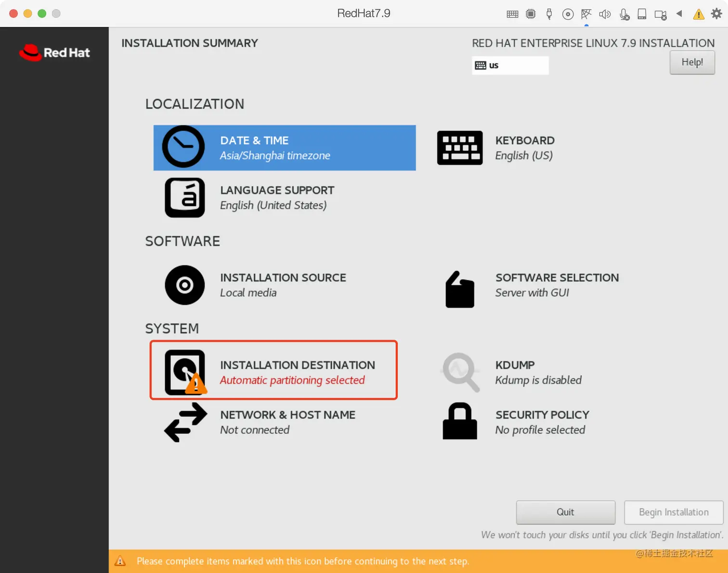
Task: Click 'Please complete items marked' warning message
Action: [x=302, y=561]
